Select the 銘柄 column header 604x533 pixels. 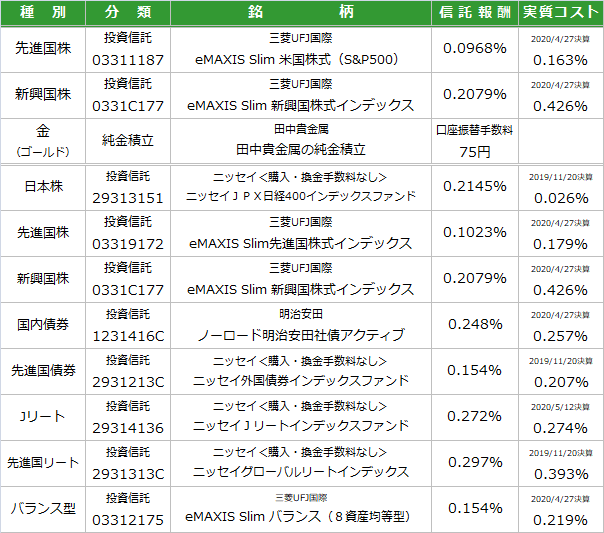click(x=301, y=13)
